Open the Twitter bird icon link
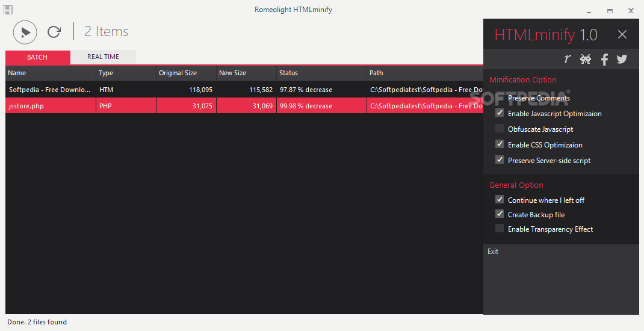The image size is (644, 331). (622, 59)
